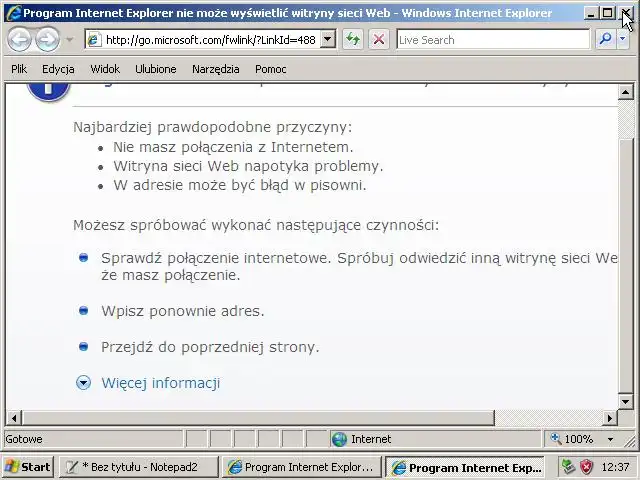The image size is (640, 480).
Task: Click the network connection tray icon
Action: coord(569,467)
